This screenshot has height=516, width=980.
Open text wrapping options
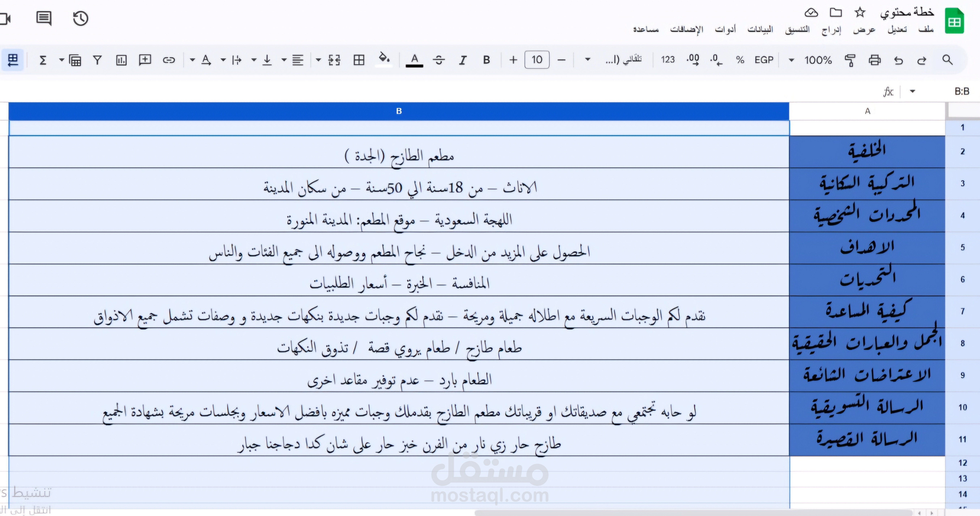tap(237, 60)
